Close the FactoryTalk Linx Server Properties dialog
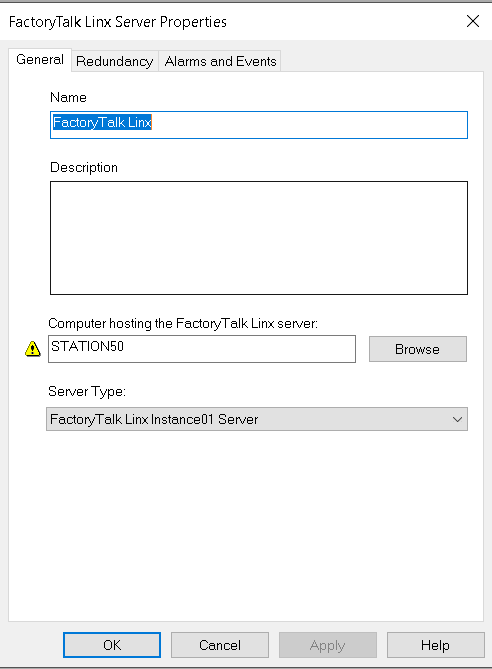This screenshot has width=492, height=669. tap(473, 21)
